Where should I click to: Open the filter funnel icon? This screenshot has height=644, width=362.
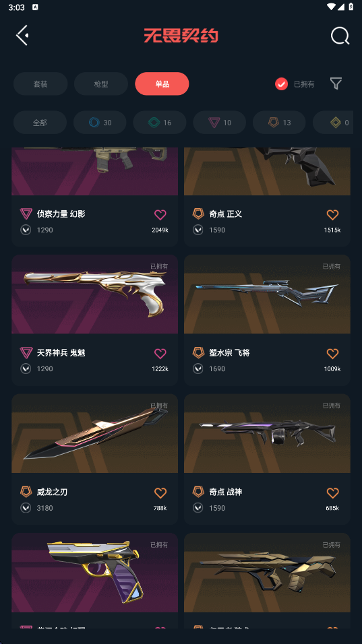pyautogui.click(x=336, y=84)
